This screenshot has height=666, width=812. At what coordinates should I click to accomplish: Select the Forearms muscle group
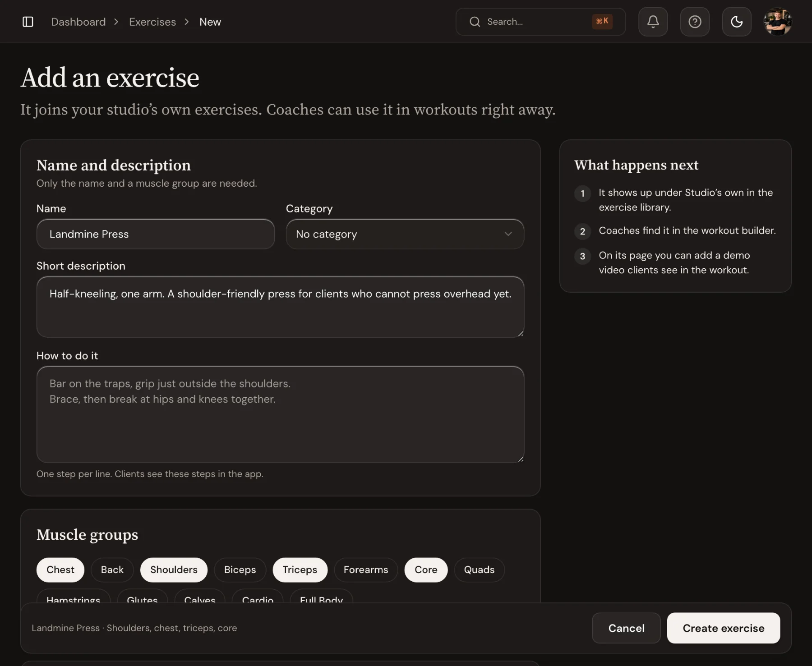point(366,570)
